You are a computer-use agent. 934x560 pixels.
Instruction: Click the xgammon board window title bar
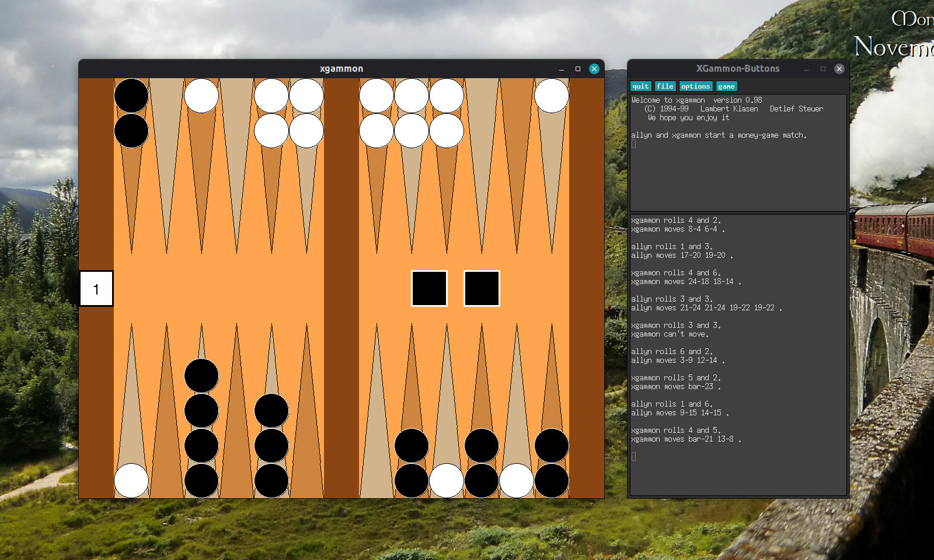[x=341, y=68]
